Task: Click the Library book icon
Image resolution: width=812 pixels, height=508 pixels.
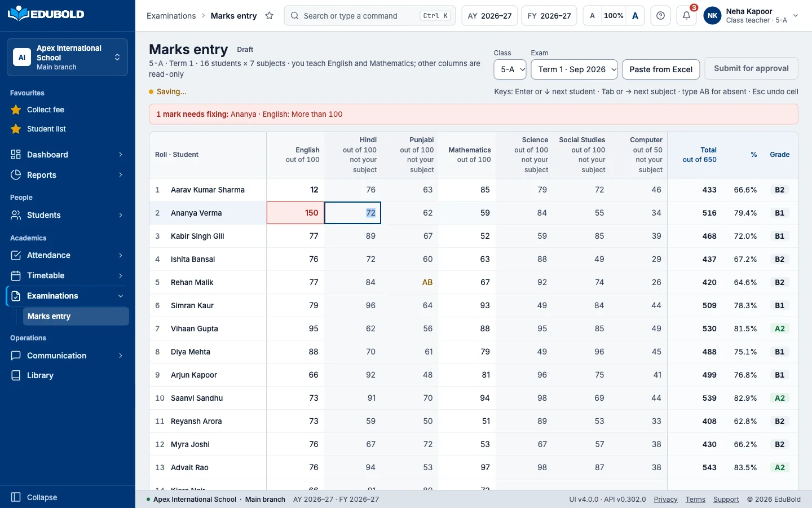Action: tap(16, 375)
